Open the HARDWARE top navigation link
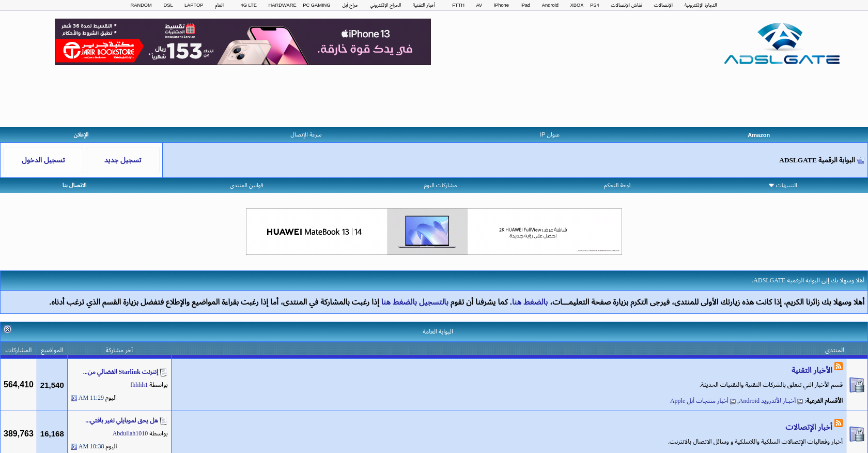868x453 pixels. [x=282, y=5]
